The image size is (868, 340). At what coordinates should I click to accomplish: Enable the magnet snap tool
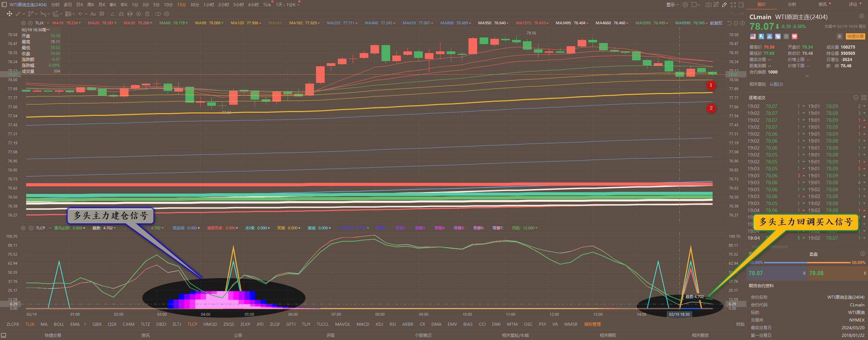[121, 14]
